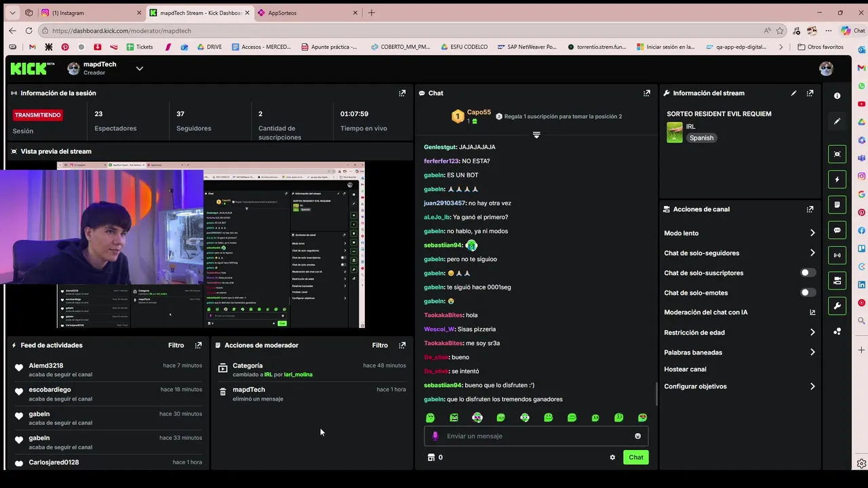Image resolution: width=868 pixels, height=488 pixels.
Task: Expand Chat de solo-seguidores options
Action: click(812, 253)
